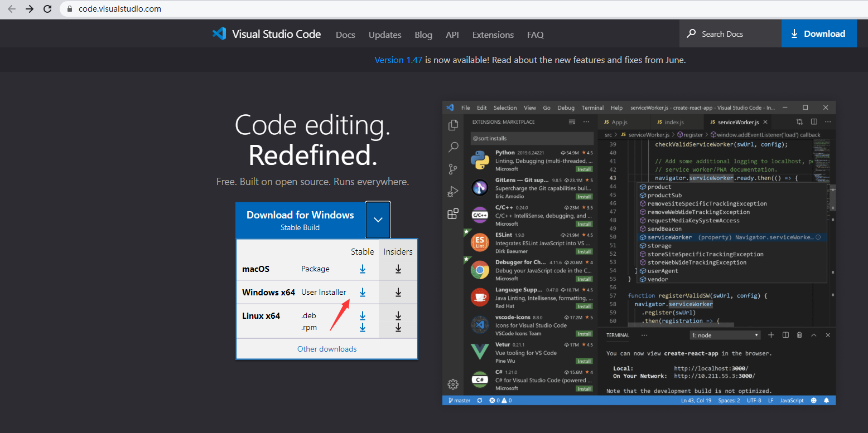
Task: Click 'JavaScript' language mode in status bar
Action: pyautogui.click(x=792, y=401)
